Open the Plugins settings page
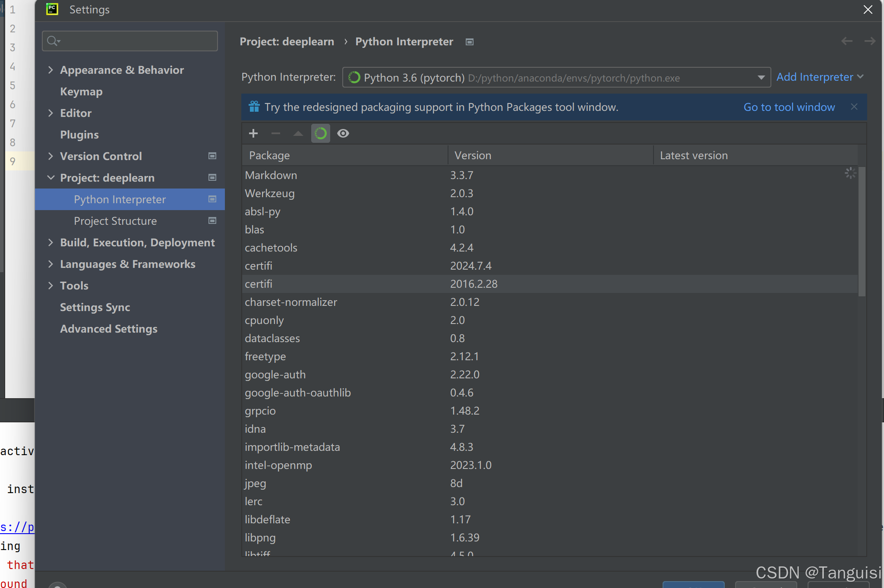This screenshot has height=588, width=884. [79, 135]
